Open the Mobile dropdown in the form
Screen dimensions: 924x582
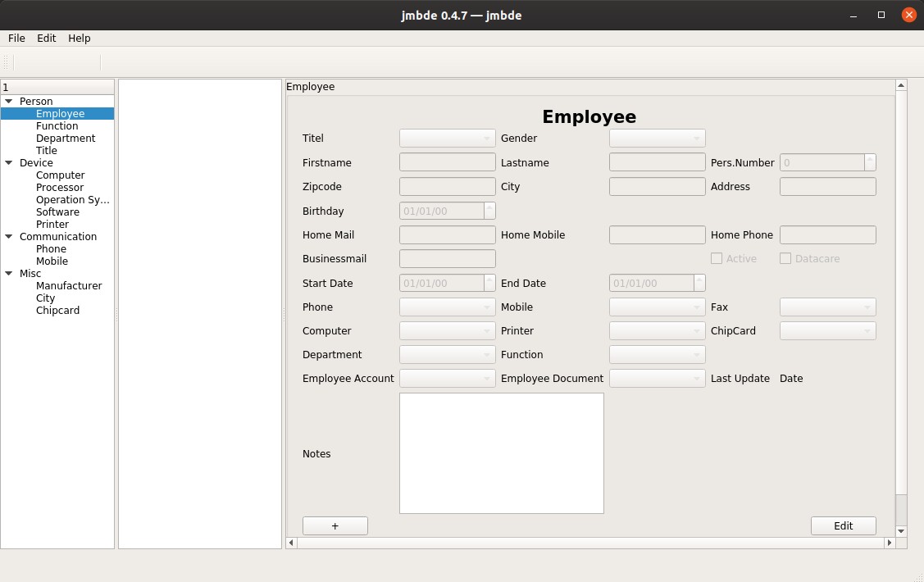tap(657, 307)
